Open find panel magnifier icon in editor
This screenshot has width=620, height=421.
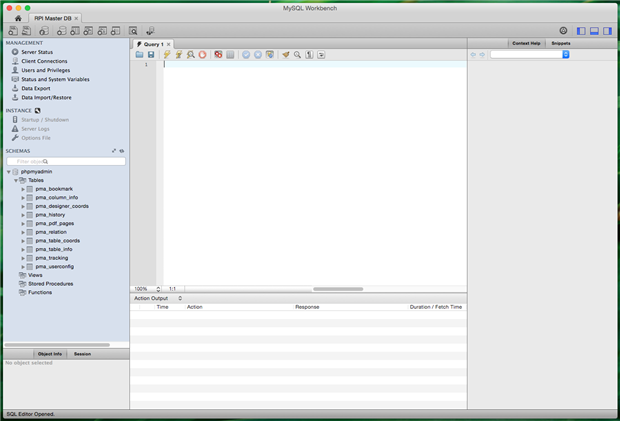[297, 55]
